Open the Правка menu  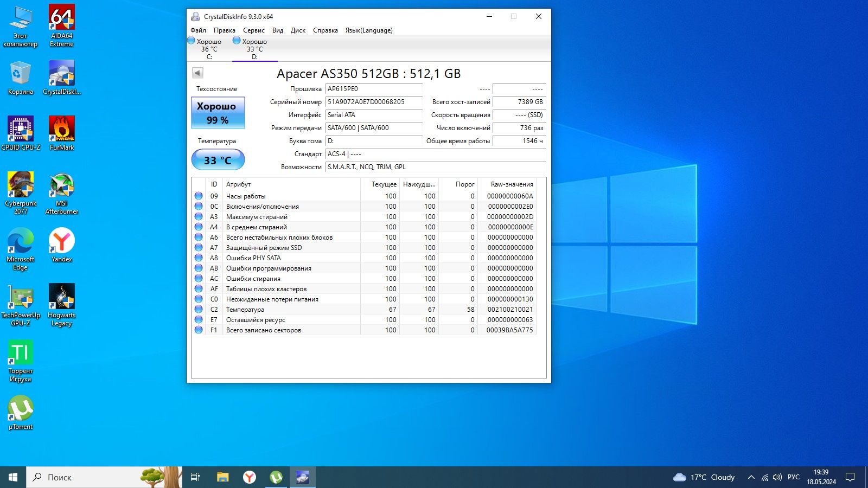[225, 30]
